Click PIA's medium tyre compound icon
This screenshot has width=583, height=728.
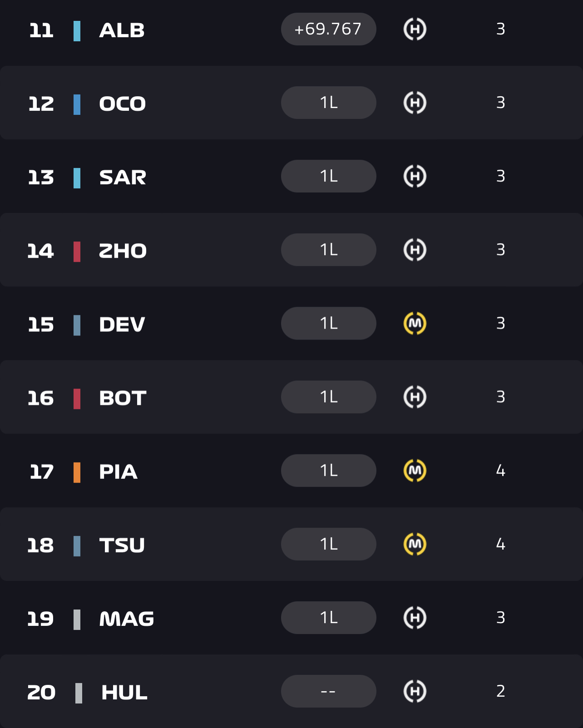click(415, 471)
